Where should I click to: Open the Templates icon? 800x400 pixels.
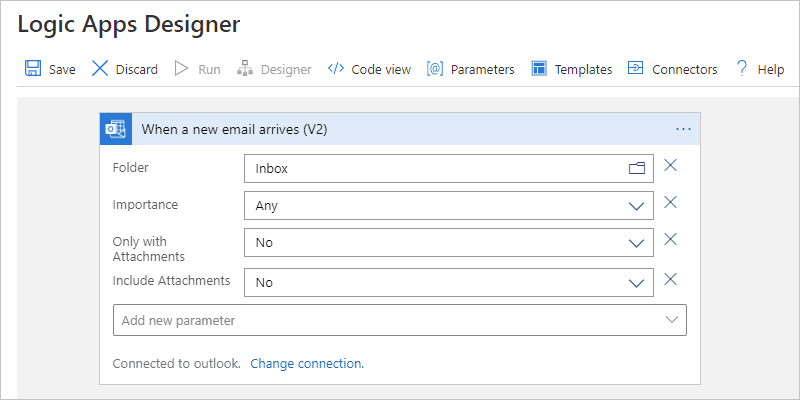[539, 68]
